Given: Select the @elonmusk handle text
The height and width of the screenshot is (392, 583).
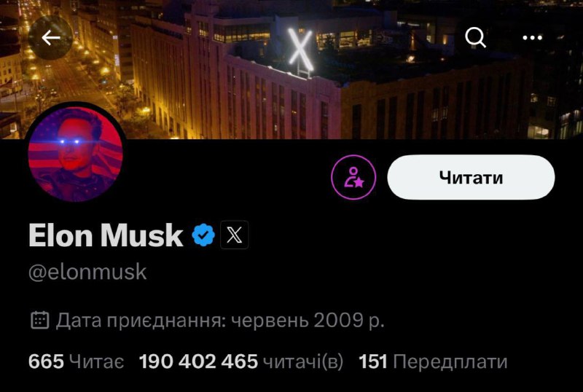Looking at the screenshot, I should (87, 272).
